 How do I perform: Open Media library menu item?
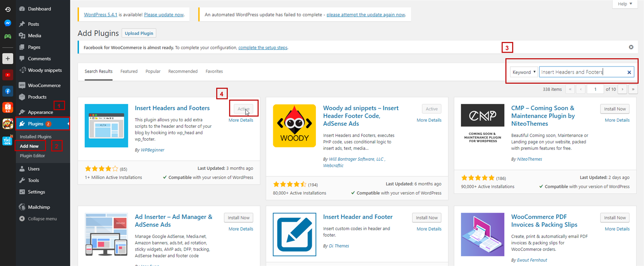[35, 36]
